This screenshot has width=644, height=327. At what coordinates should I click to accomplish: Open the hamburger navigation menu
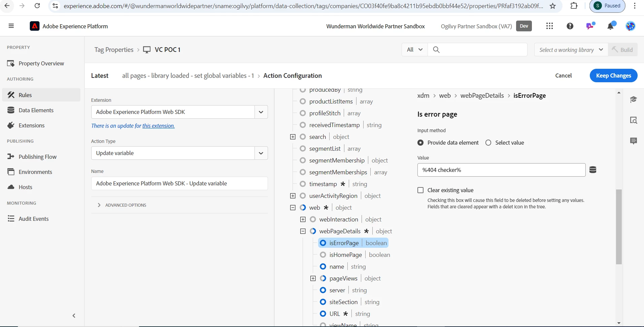pyautogui.click(x=11, y=26)
